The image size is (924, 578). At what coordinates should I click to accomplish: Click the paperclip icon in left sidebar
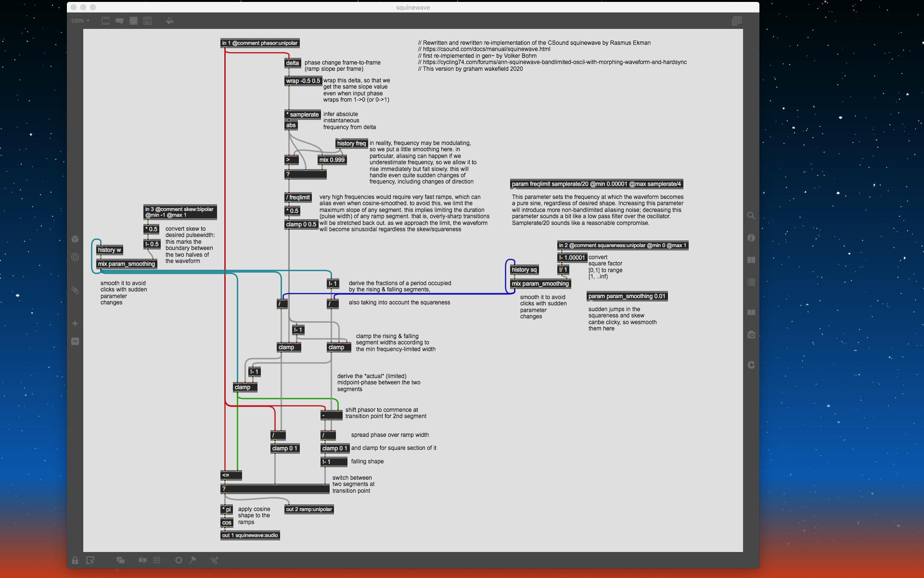coord(75,290)
